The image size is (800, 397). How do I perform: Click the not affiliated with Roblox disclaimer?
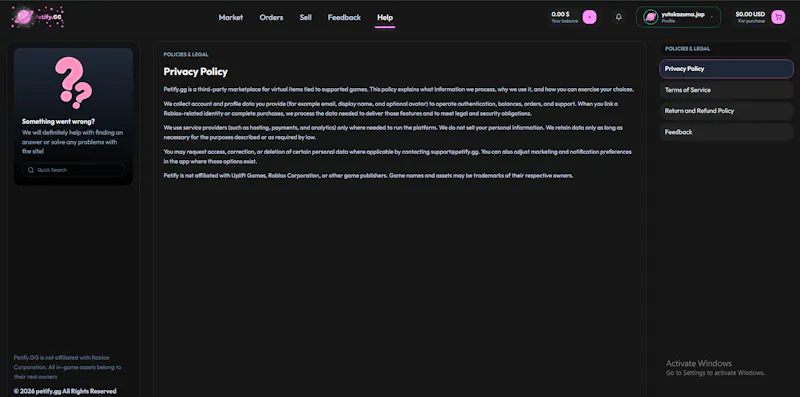pos(67,367)
